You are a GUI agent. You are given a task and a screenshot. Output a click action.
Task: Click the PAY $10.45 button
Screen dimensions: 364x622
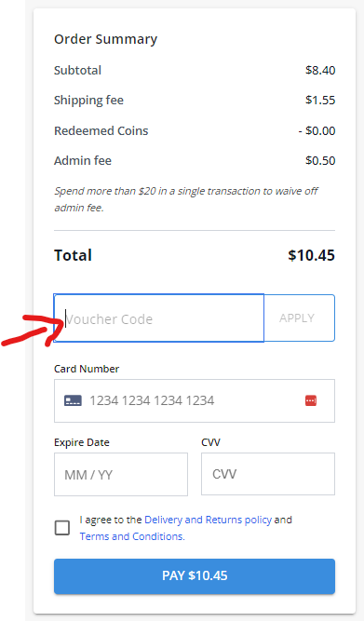pos(195,576)
